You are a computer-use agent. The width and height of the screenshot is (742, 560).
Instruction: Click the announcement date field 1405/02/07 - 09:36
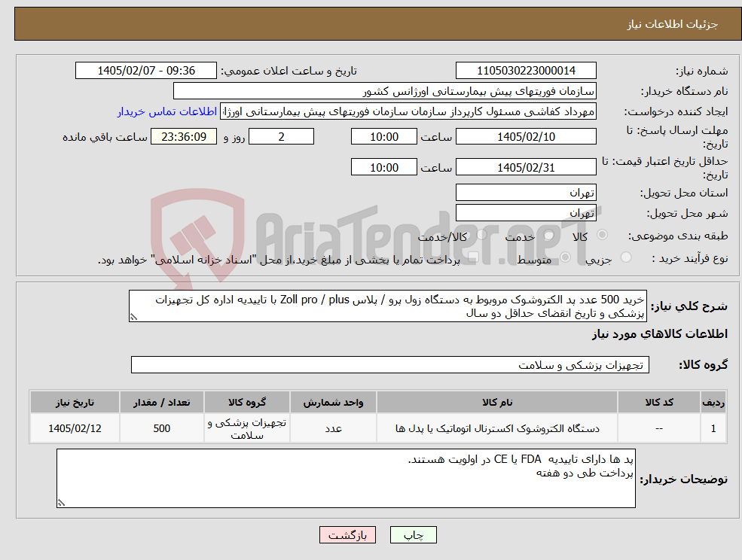[145, 71]
